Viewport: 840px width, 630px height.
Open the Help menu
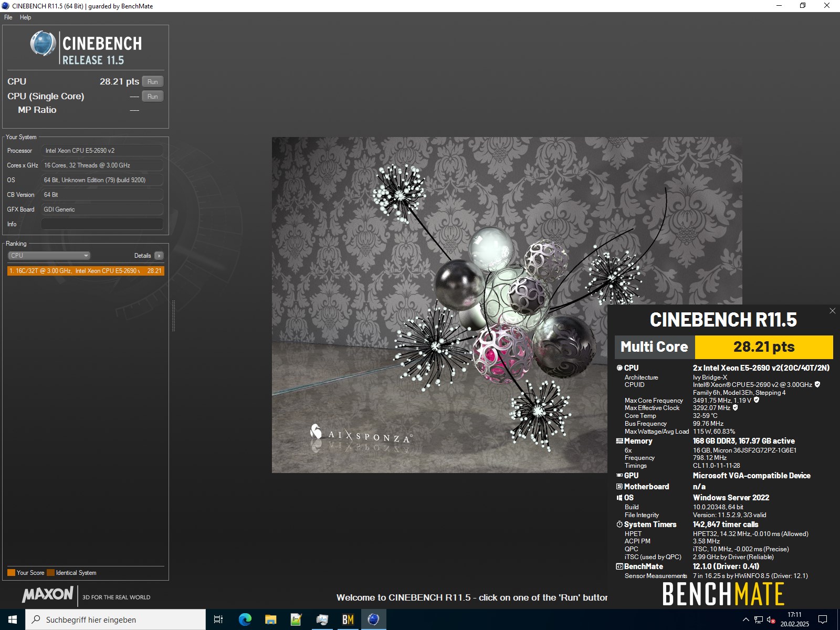pos(25,17)
